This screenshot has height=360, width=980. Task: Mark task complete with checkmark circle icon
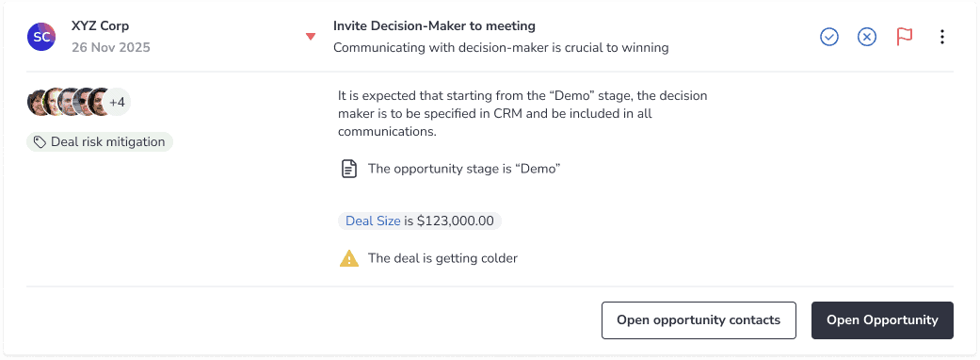pos(828,37)
